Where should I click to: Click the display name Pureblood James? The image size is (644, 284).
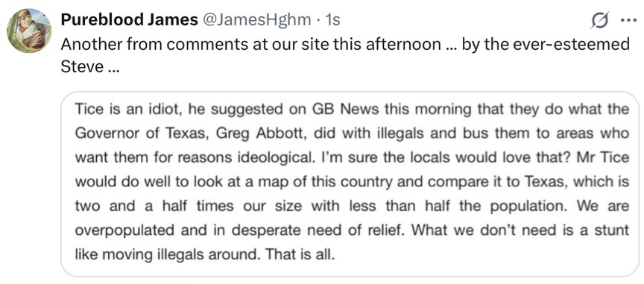pyautogui.click(x=130, y=19)
